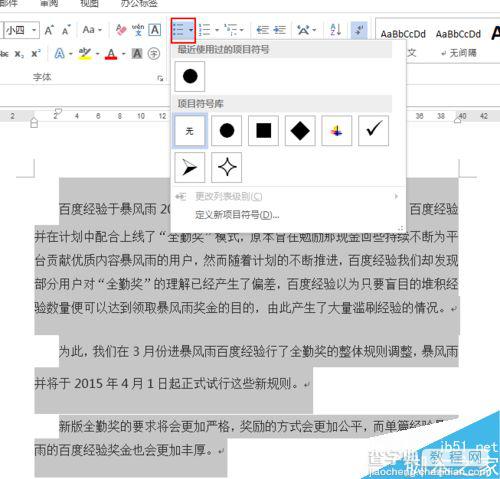Click the Grow Font button
The image size is (500, 479).
pos(49,30)
